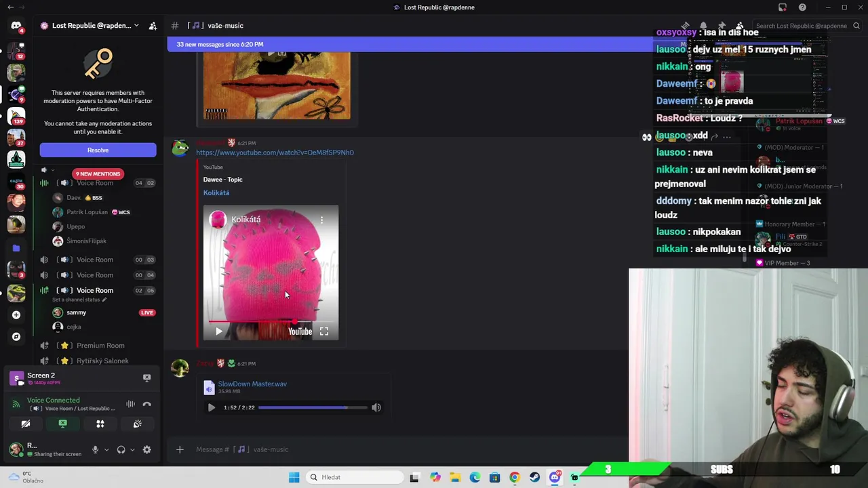
Task: Play the Kolikátá YouTube embed
Action: point(218,331)
